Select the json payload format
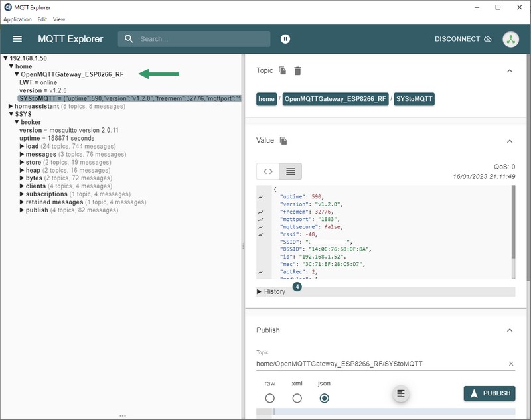 tap(324, 398)
